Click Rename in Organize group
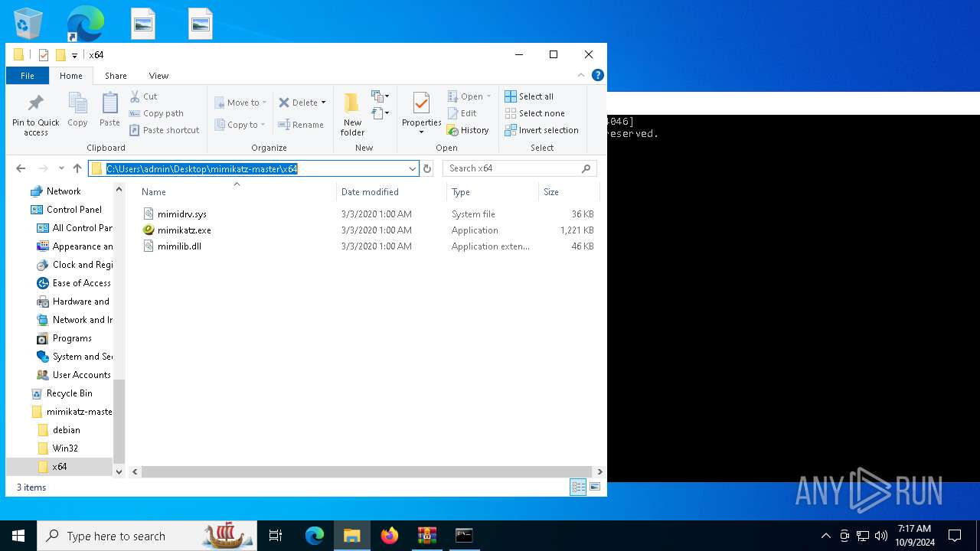 point(301,125)
